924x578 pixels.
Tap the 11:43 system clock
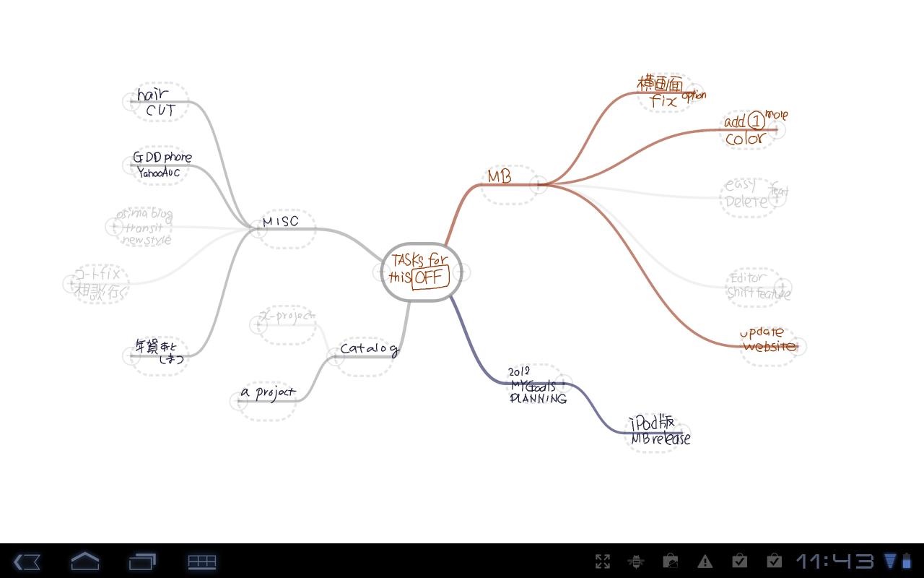pos(835,561)
